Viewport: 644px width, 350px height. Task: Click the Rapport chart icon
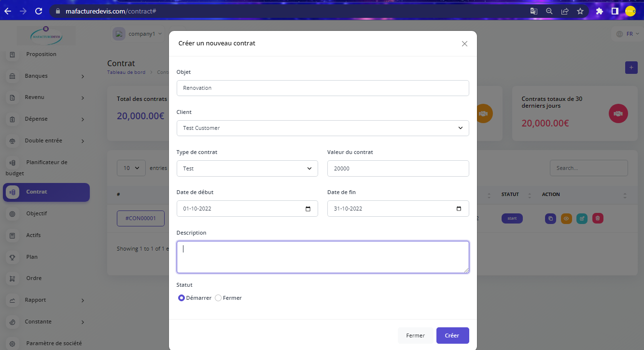[13, 300]
